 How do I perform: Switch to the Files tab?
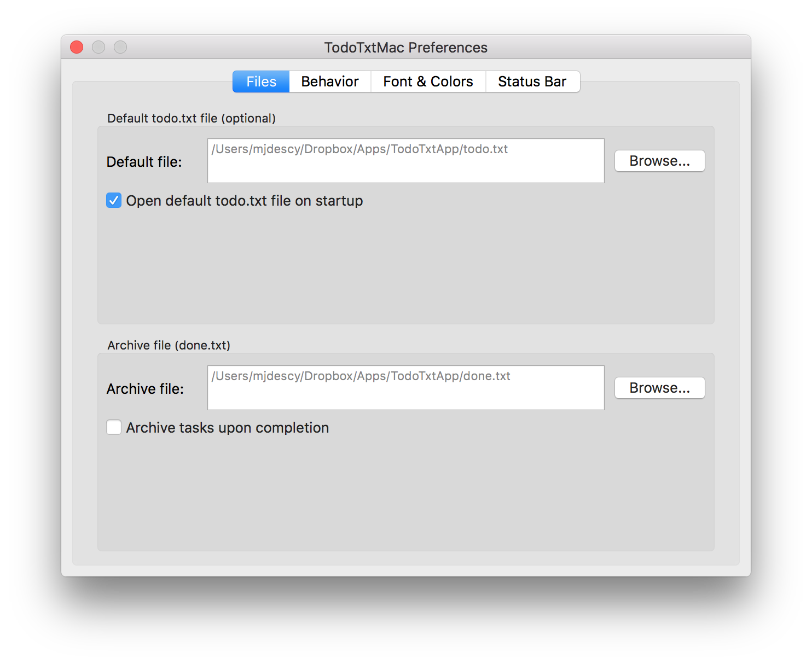(261, 81)
